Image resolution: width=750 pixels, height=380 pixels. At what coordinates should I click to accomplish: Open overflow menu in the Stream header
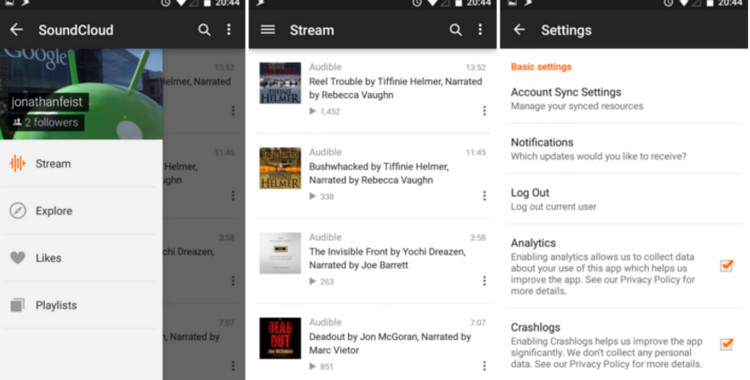(480, 30)
